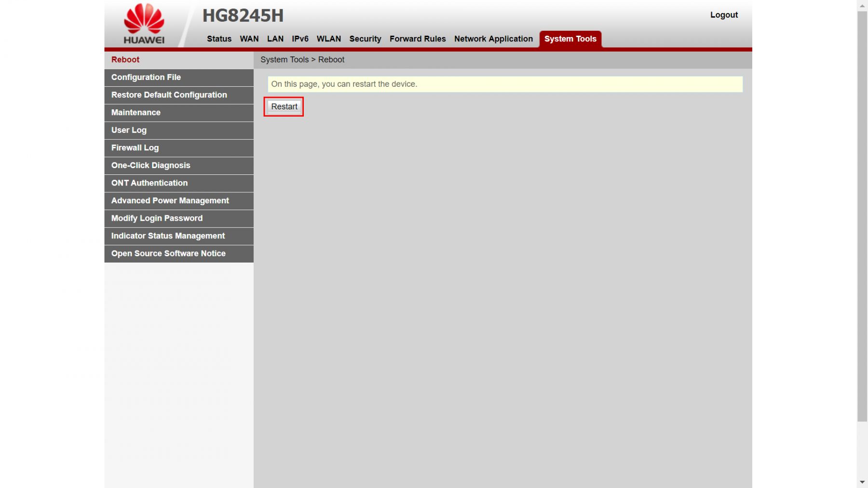Image resolution: width=868 pixels, height=488 pixels.
Task: Open Advanced Power Management page
Action: pyautogui.click(x=170, y=201)
